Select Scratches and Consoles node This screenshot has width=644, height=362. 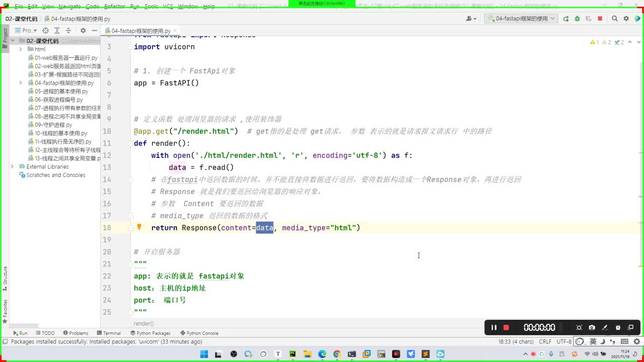click(x=52, y=175)
